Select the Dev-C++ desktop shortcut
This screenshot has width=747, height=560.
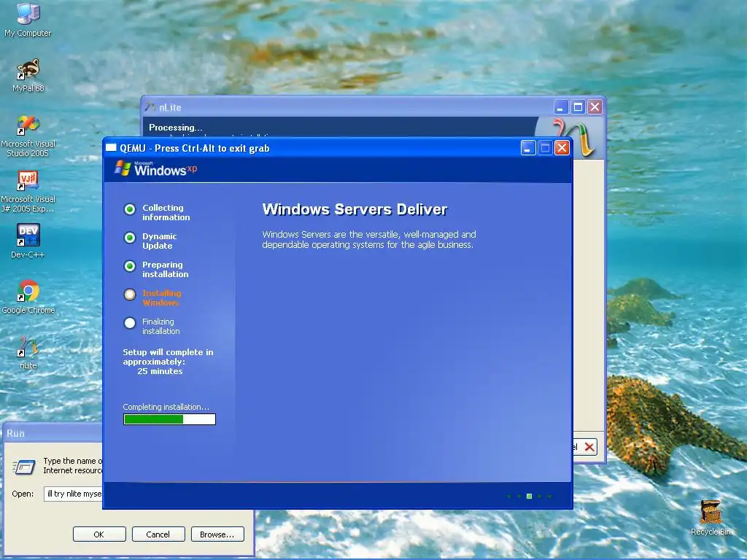[28, 241]
